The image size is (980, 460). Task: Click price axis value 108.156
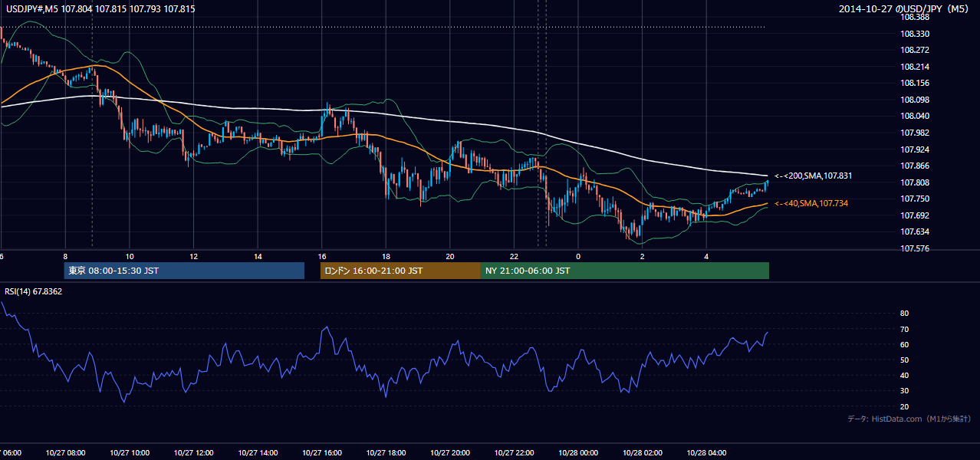pyautogui.click(x=915, y=83)
